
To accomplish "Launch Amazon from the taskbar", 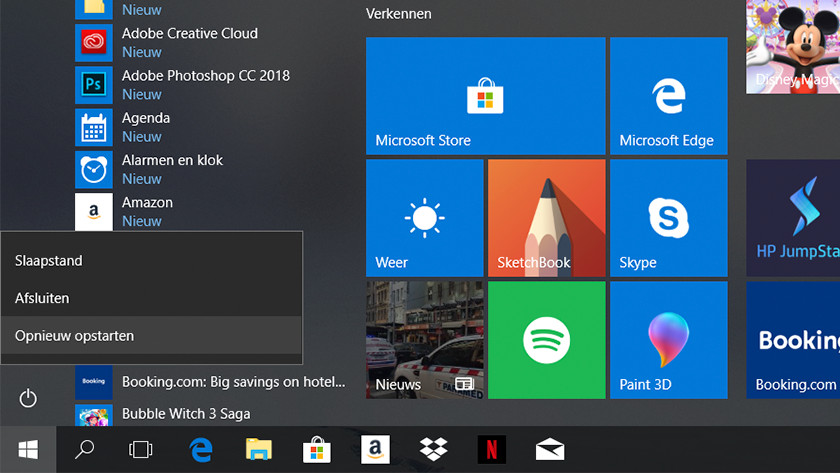I will pyautogui.click(x=375, y=449).
